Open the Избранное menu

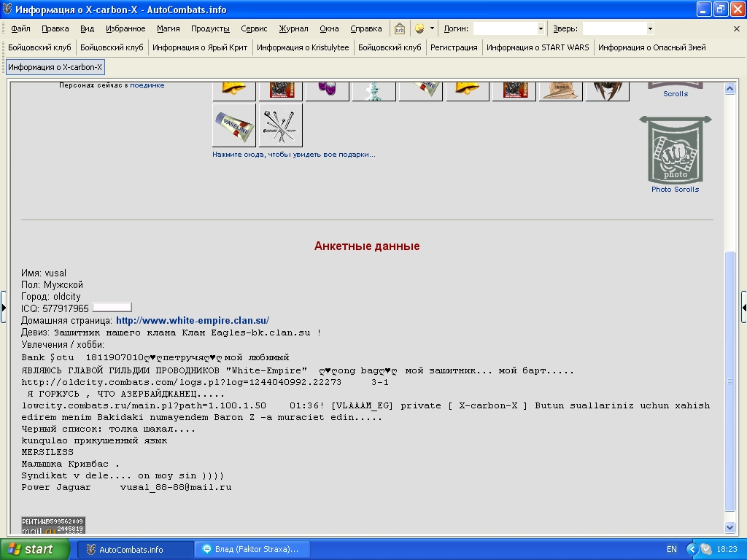point(125,28)
